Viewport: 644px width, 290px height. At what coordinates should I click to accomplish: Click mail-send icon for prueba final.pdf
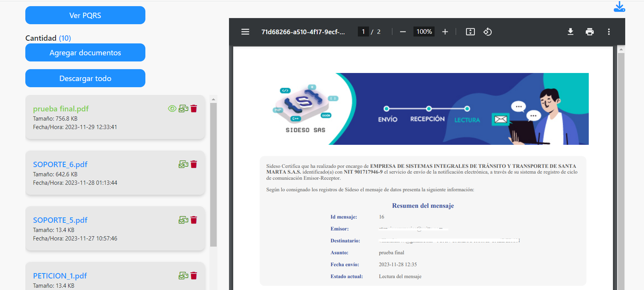pos(183,109)
